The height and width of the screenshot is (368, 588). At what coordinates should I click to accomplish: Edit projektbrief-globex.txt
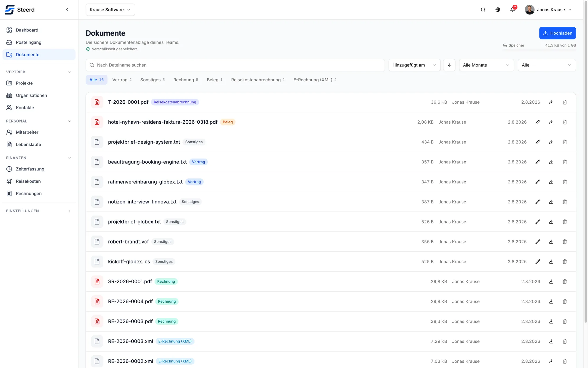click(x=538, y=222)
